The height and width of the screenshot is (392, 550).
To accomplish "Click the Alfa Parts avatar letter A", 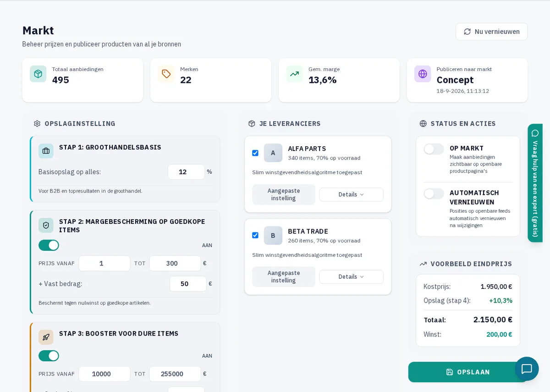I will pos(273,153).
